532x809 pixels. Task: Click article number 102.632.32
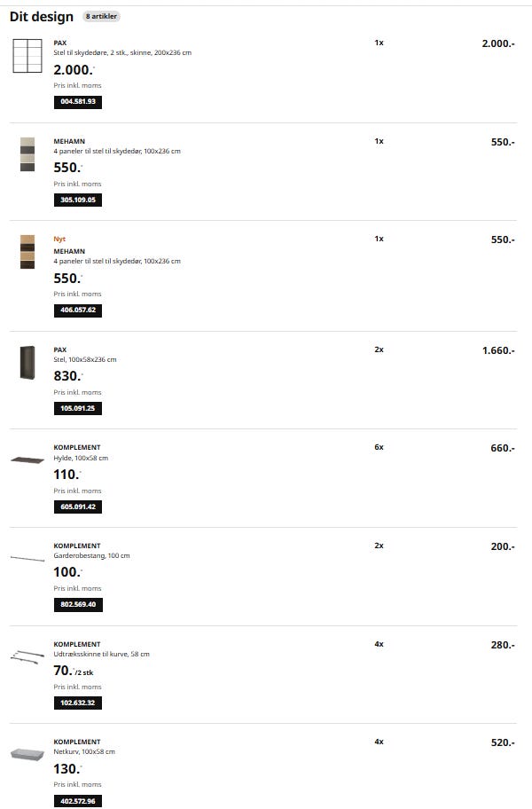tap(78, 703)
